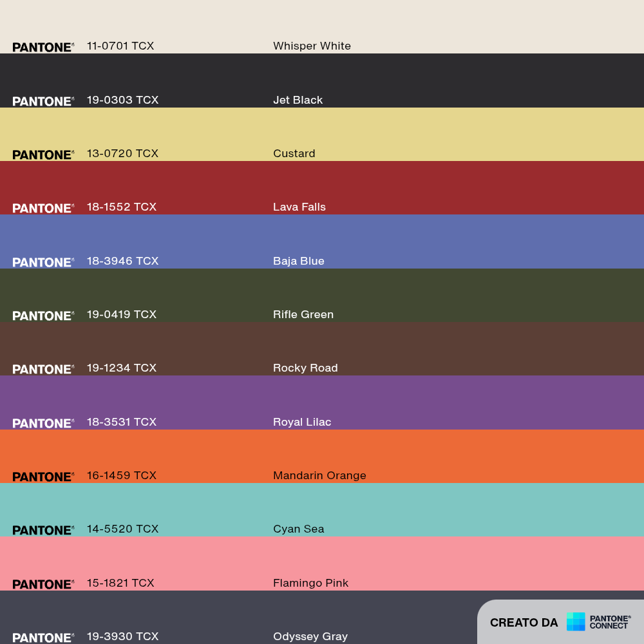The height and width of the screenshot is (644, 644).
Task: Click the Baja Blue name label
Action: (x=299, y=261)
